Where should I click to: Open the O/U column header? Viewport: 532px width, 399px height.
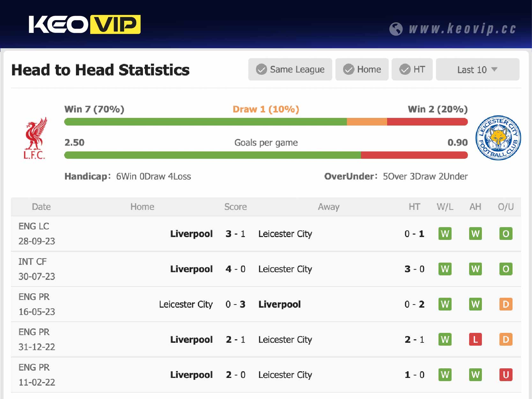[x=506, y=207]
